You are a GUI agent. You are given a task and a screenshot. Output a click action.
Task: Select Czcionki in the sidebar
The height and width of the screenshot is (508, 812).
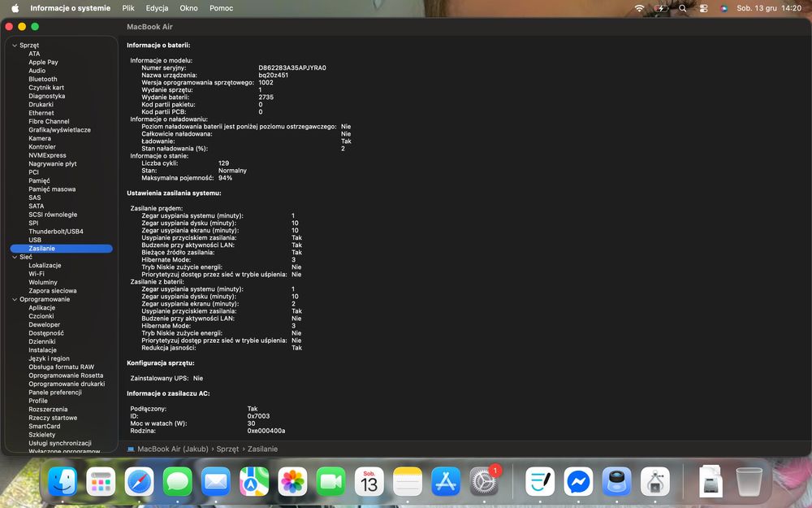coord(41,316)
